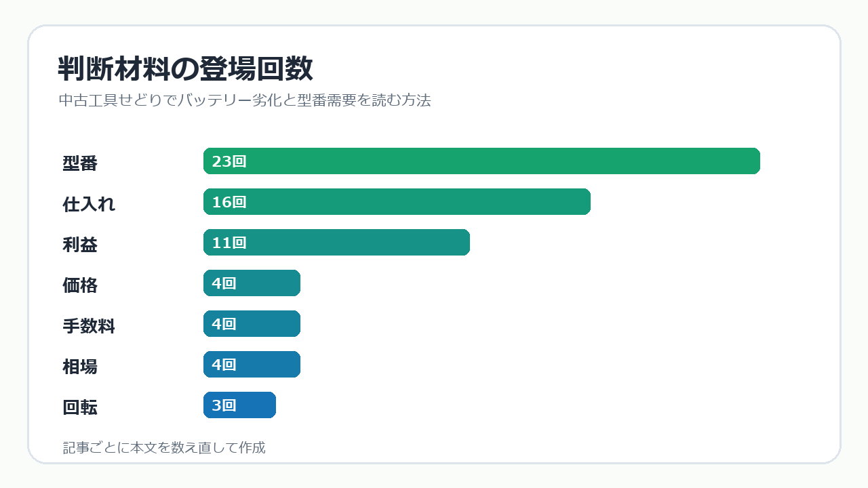Select the 利益 row label
This screenshot has height=488, width=868.
click(80, 245)
